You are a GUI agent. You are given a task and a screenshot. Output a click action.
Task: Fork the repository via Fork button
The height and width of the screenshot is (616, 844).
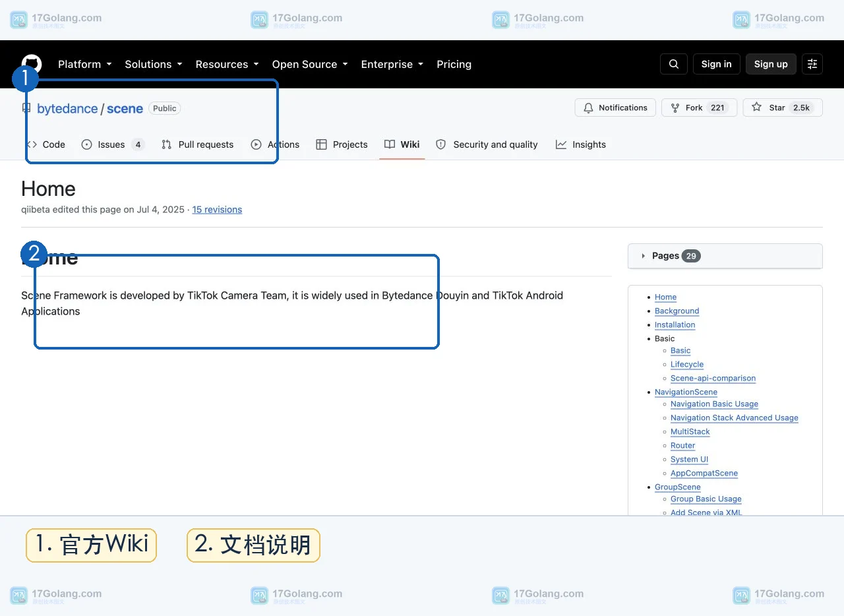pos(699,108)
